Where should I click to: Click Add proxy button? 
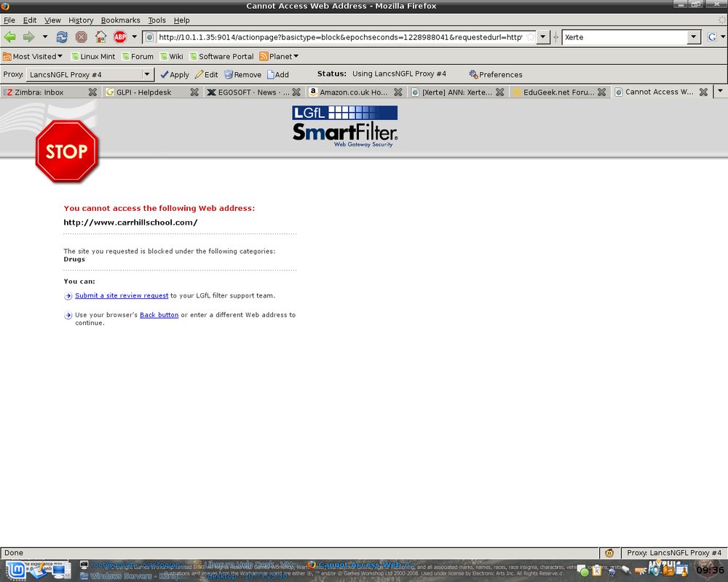[277, 74]
